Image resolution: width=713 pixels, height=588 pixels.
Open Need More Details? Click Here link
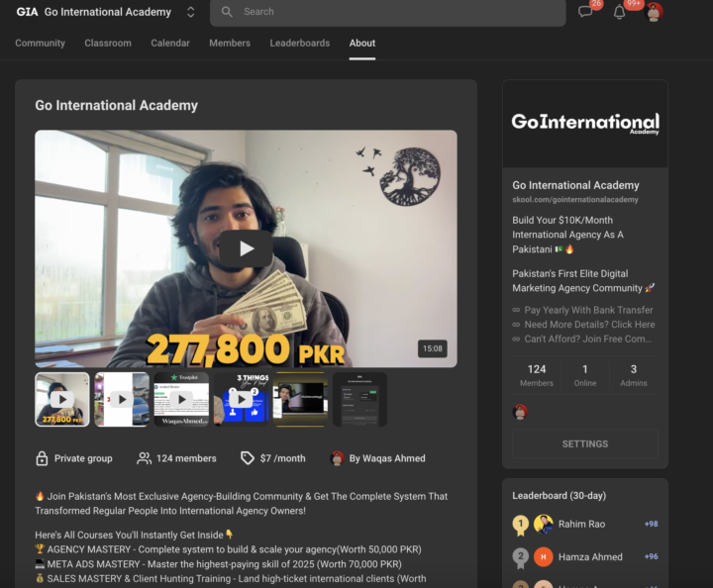589,325
